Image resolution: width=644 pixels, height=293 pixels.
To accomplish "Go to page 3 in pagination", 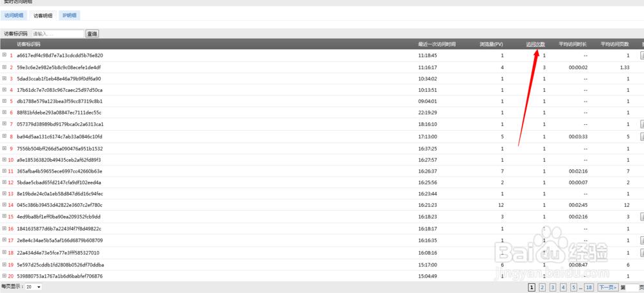I will [553, 287].
